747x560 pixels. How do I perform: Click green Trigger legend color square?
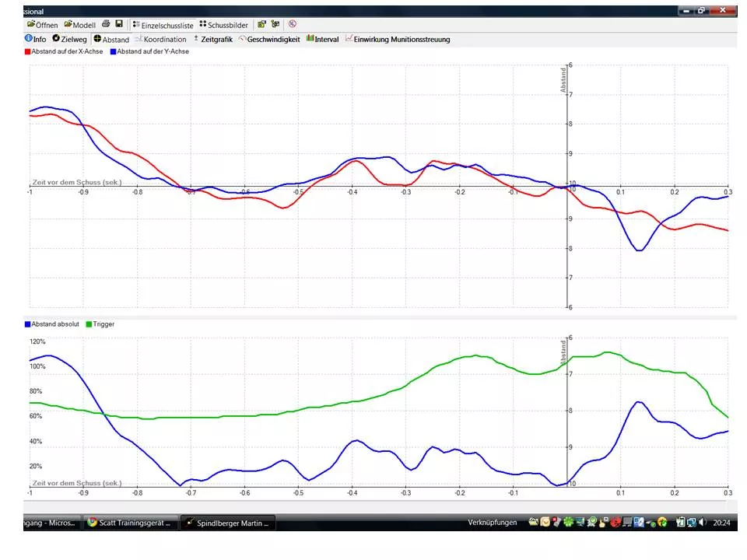click(x=89, y=324)
